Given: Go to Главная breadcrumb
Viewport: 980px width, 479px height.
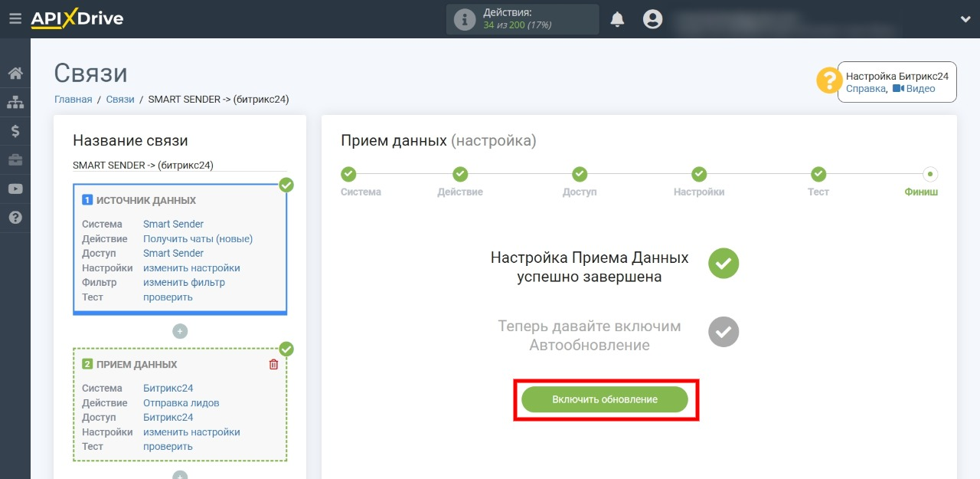Looking at the screenshot, I should (73, 100).
